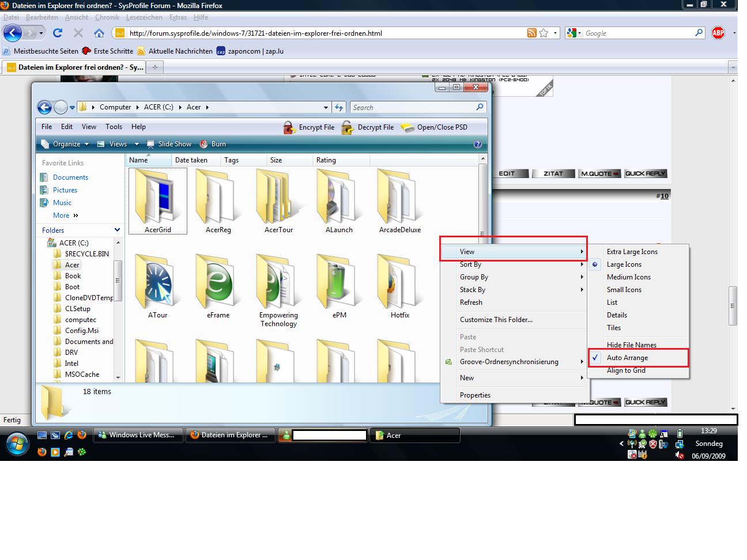Click the Firefox page scrollbar thumb
Screen dimensions: 747x560
[733, 306]
